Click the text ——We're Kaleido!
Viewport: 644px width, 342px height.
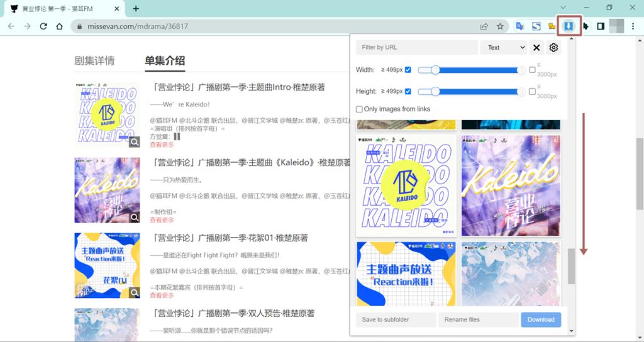pos(180,105)
